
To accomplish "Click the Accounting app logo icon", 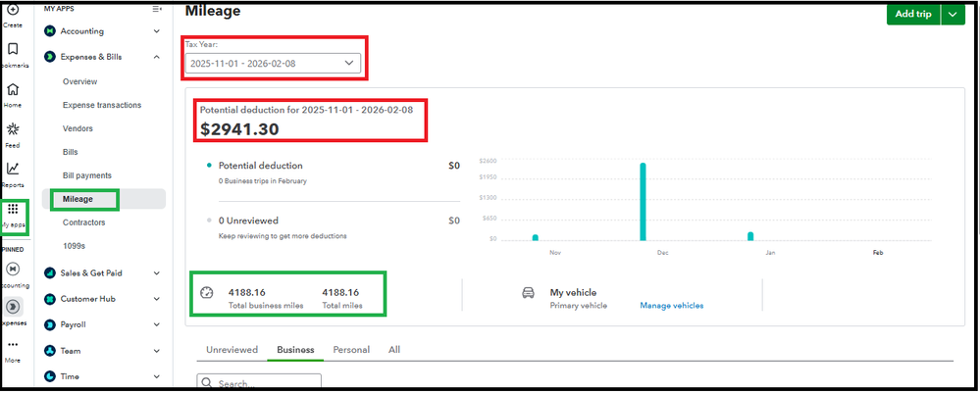I will pos(49,31).
